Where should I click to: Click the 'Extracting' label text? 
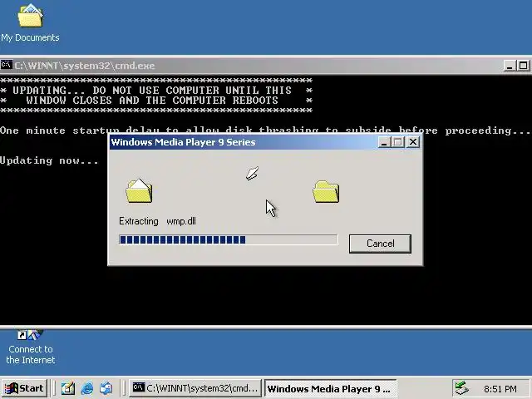point(139,221)
